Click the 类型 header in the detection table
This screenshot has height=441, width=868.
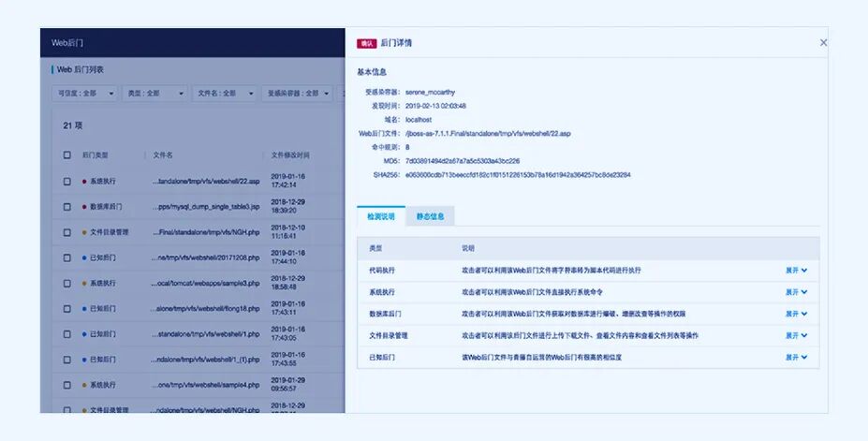pos(375,248)
